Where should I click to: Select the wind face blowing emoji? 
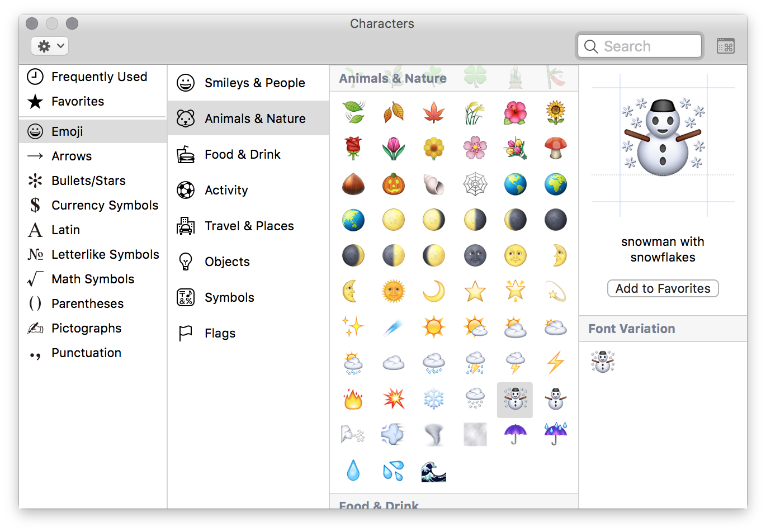(353, 434)
